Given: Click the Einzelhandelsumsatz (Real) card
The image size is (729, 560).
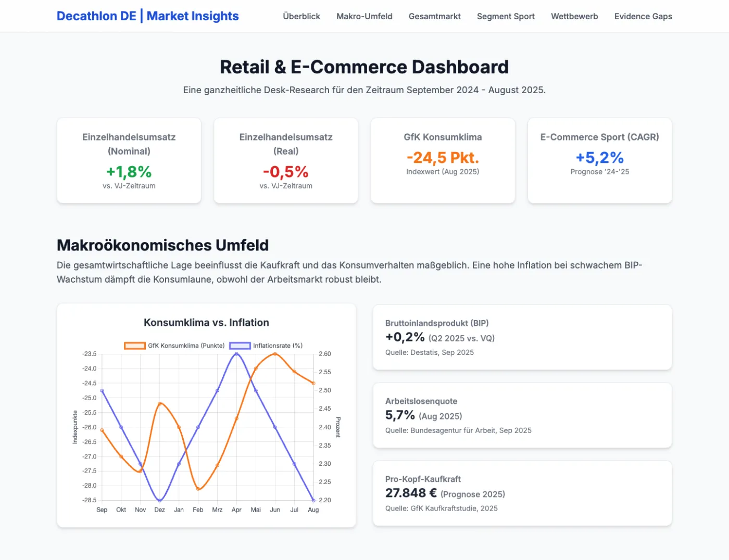Looking at the screenshot, I should point(286,161).
